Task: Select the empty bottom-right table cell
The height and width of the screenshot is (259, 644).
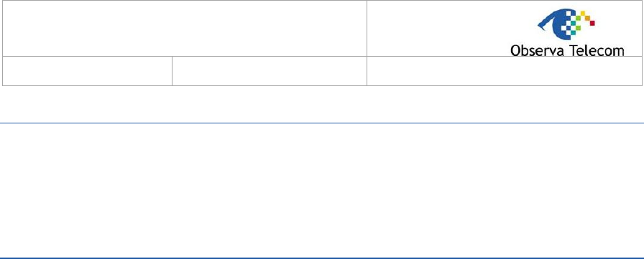Action: pos(505,71)
